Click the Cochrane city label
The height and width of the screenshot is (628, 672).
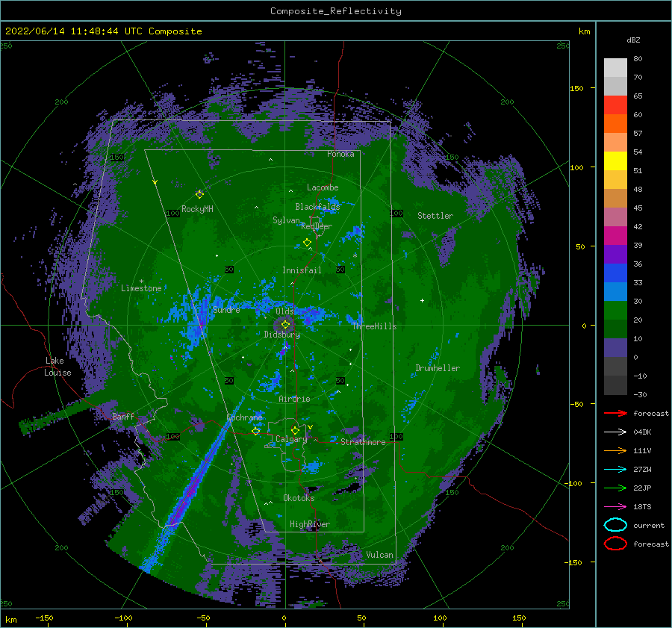tap(244, 417)
